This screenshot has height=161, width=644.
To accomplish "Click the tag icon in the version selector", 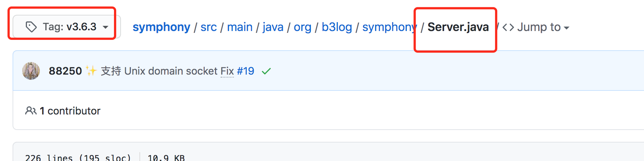I will coord(31,27).
